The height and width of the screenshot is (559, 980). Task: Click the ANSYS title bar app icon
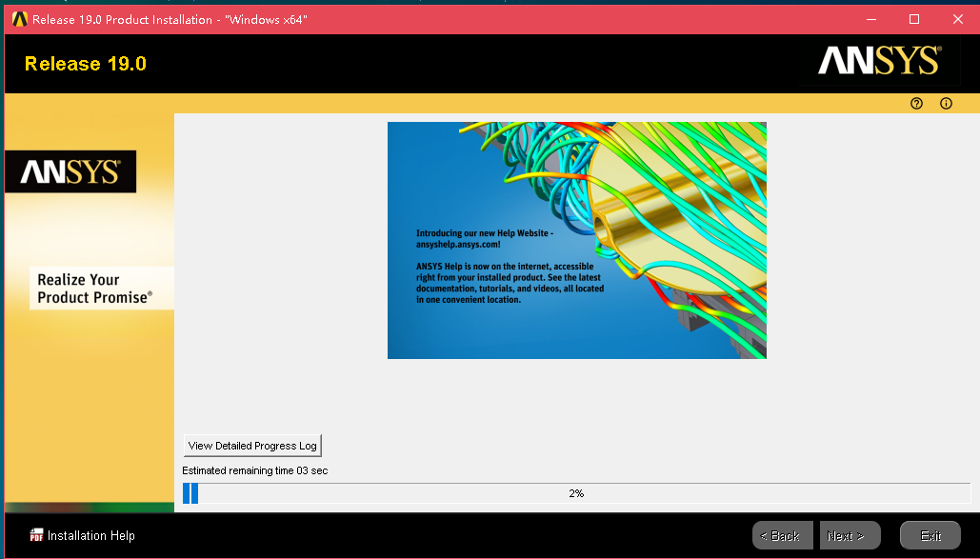pyautogui.click(x=19, y=19)
